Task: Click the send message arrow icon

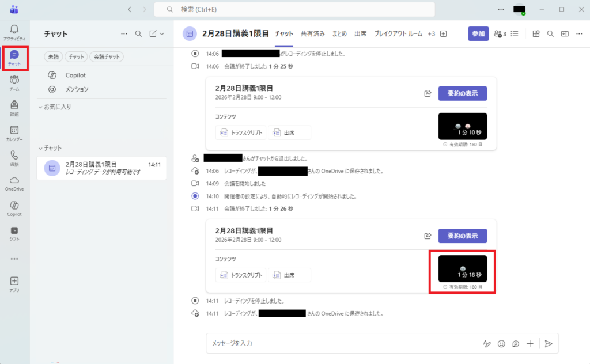Action: (549, 343)
